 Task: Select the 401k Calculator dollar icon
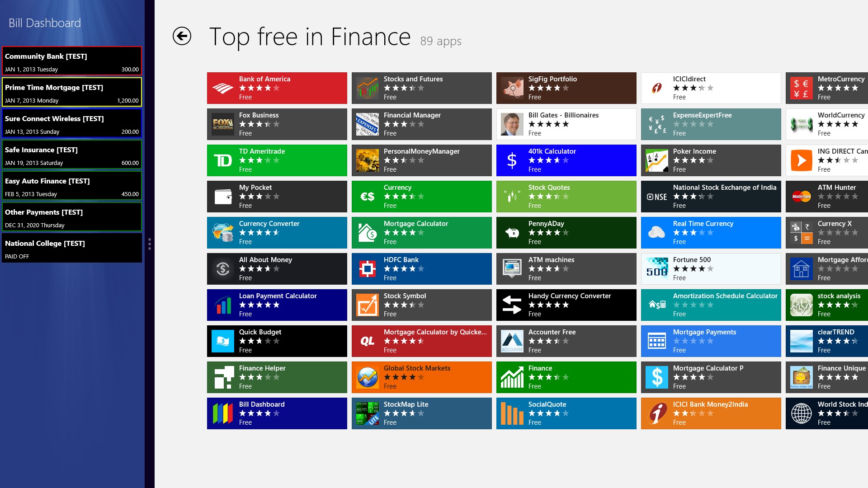(512, 160)
